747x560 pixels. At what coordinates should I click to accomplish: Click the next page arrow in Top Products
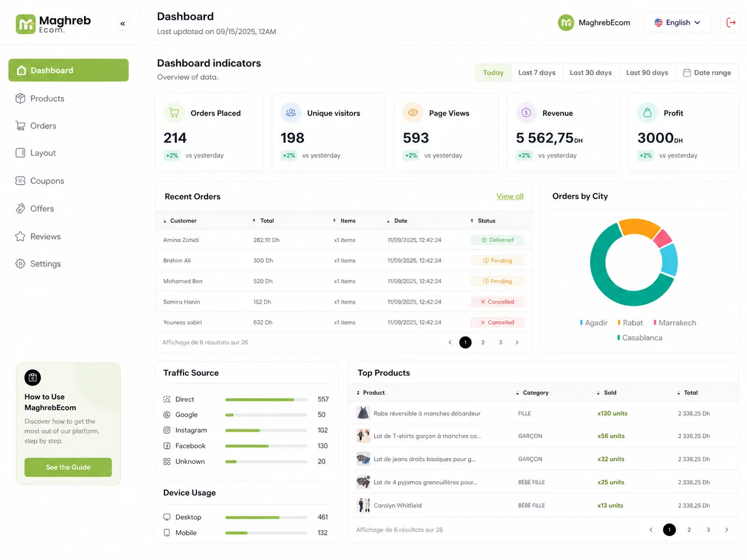click(726, 530)
